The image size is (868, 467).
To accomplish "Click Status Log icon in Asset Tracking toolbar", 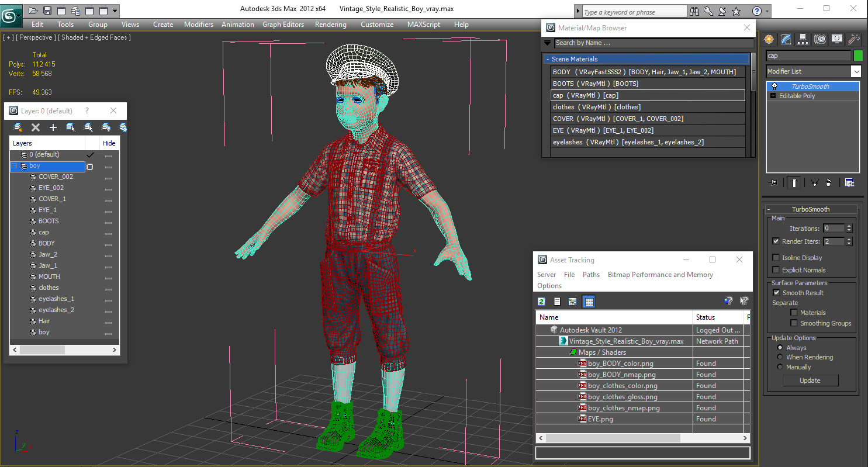I will coord(557,302).
